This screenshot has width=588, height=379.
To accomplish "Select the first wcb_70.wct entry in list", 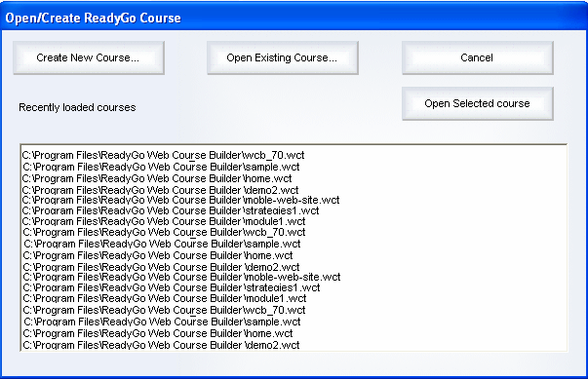I will 163,155.
